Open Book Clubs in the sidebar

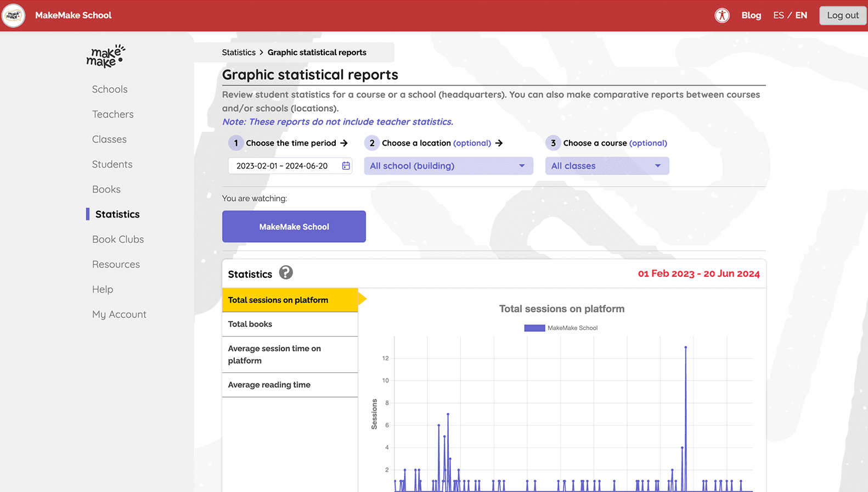[118, 239]
